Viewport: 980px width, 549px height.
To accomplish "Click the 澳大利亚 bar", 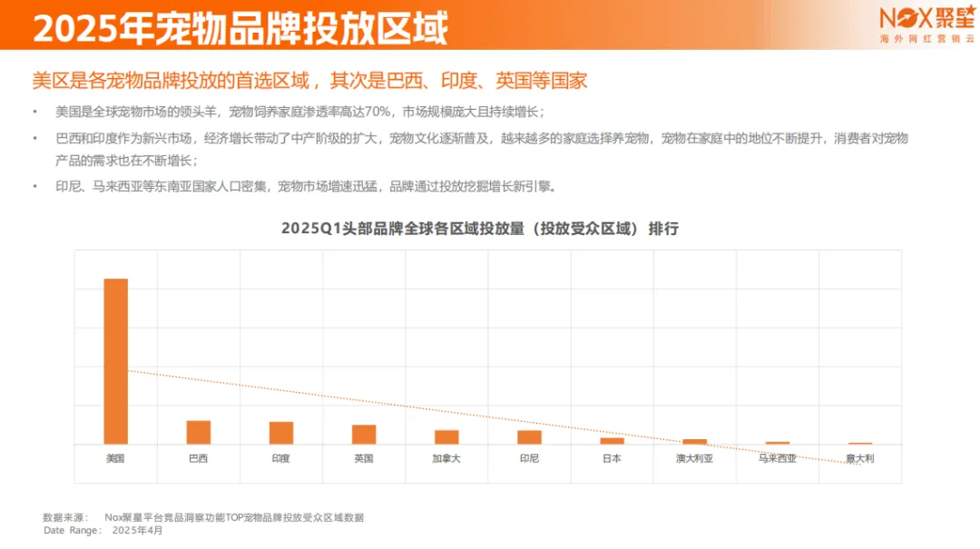I will point(695,442).
